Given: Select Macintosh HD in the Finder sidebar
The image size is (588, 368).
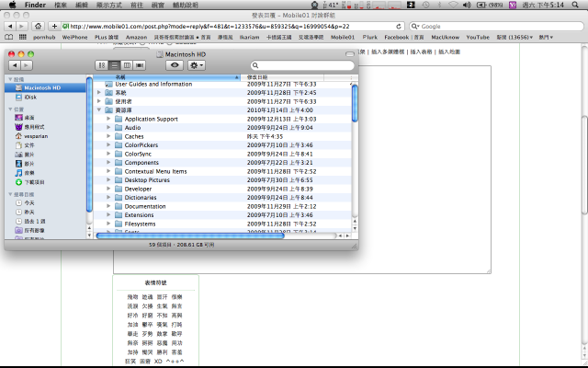Looking at the screenshot, I should click(x=45, y=88).
